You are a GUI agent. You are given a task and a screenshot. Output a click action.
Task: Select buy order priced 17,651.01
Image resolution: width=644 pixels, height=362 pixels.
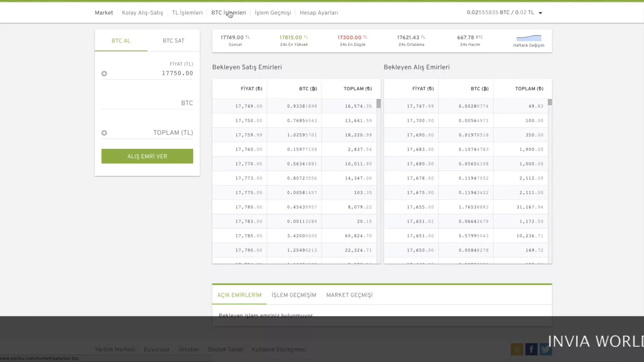click(x=466, y=221)
